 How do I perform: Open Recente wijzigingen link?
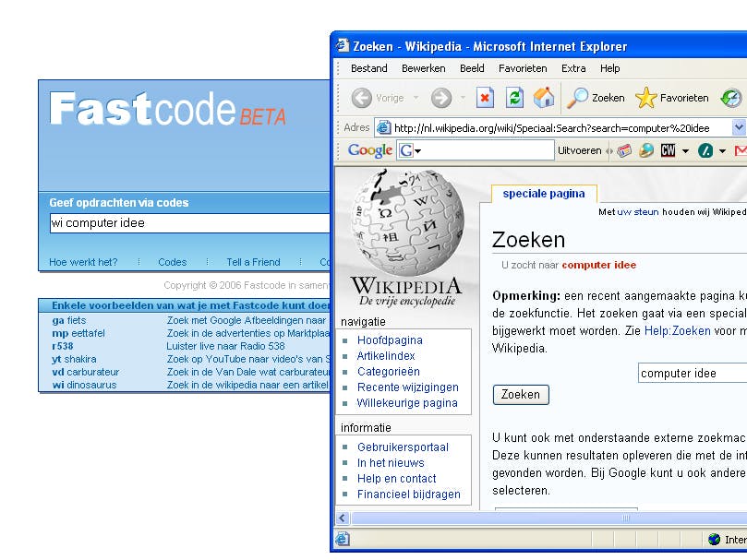click(x=408, y=387)
